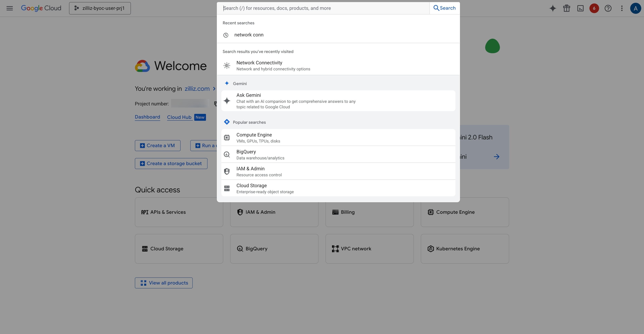Image resolution: width=644 pixels, height=334 pixels.
Task: Click the View all products button
Action: (x=164, y=283)
